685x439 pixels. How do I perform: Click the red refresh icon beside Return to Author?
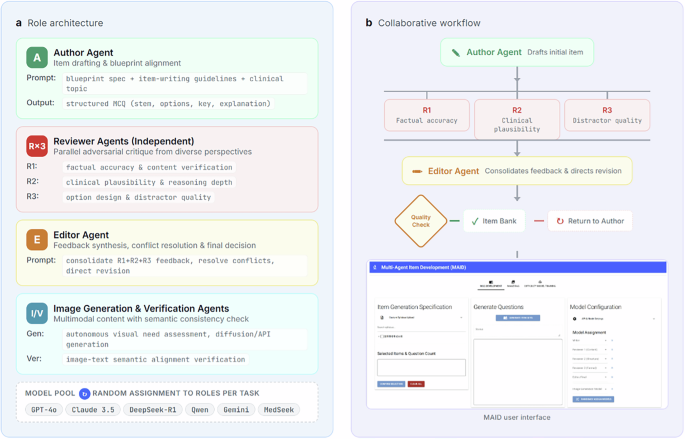(x=560, y=221)
